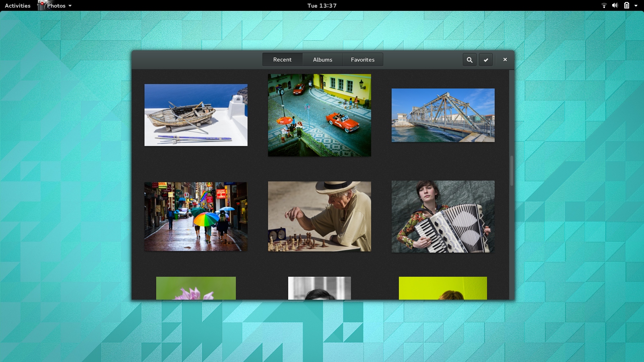
Task: Switch to the Albums view
Action: (x=323, y=60)
